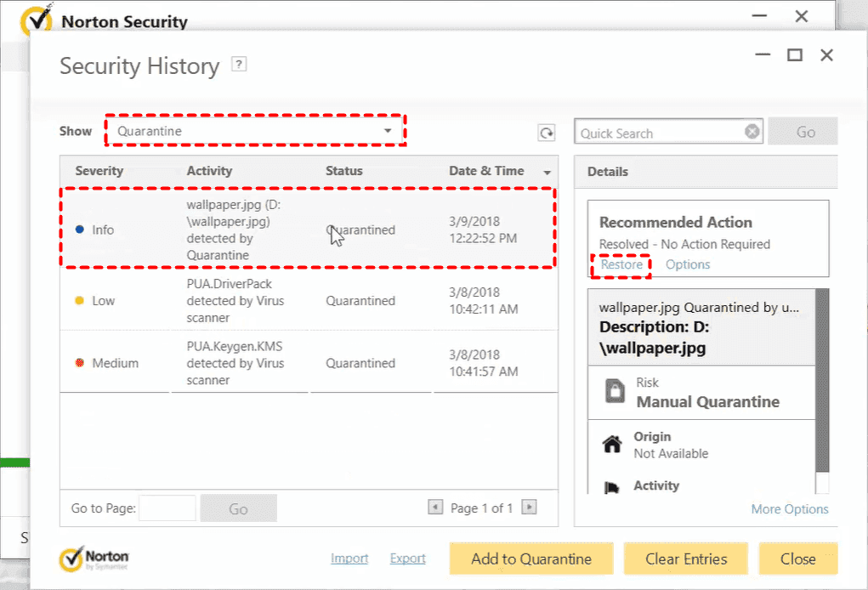This screenshot has height=590, width=868.
Task: Open the Show Quarantine dropdown
Action: point(255,131)
